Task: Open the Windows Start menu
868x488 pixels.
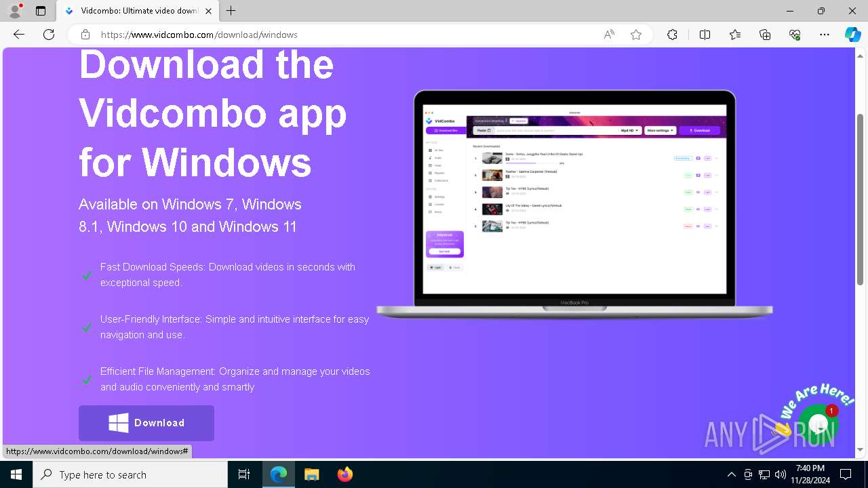Action: click(16, 474)
